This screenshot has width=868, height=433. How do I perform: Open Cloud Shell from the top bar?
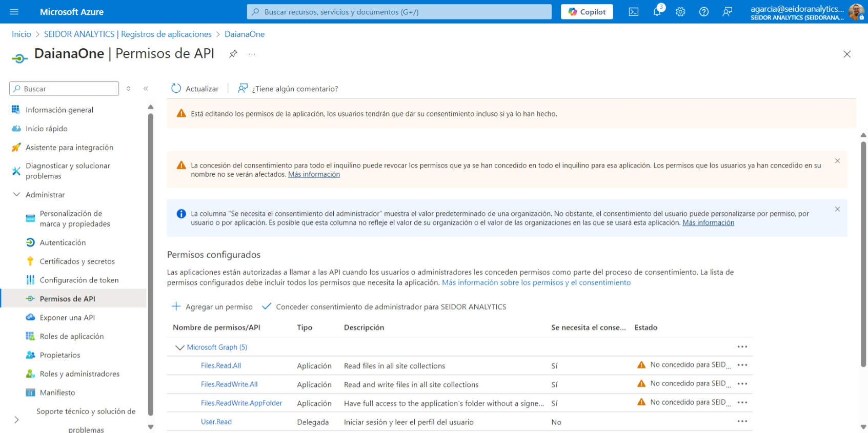pyautogui.click(x=634, y=12)
